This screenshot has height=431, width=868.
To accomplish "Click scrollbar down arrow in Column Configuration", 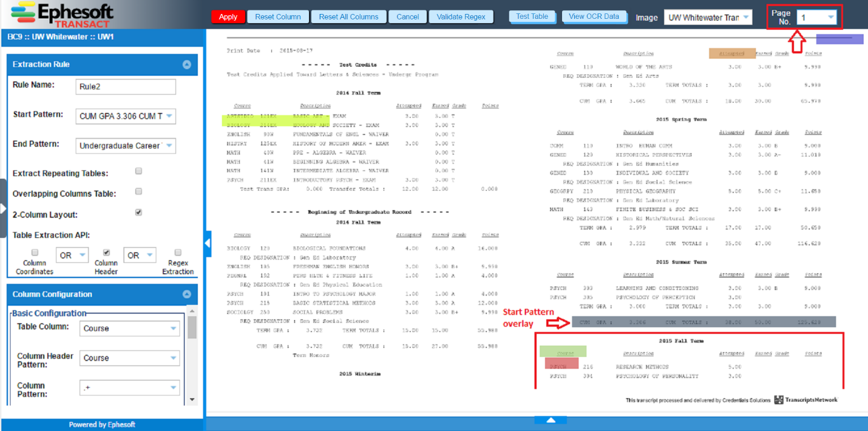I will pyautogui.click(x=192, y=399).
